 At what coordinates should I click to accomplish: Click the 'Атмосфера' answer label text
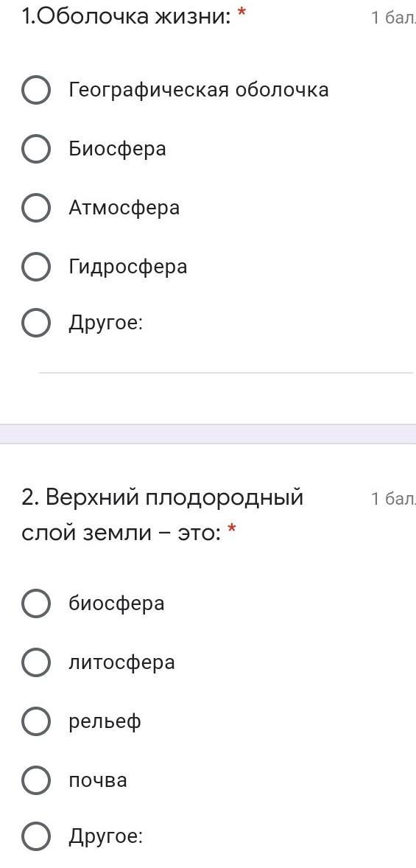click(124, 208)
